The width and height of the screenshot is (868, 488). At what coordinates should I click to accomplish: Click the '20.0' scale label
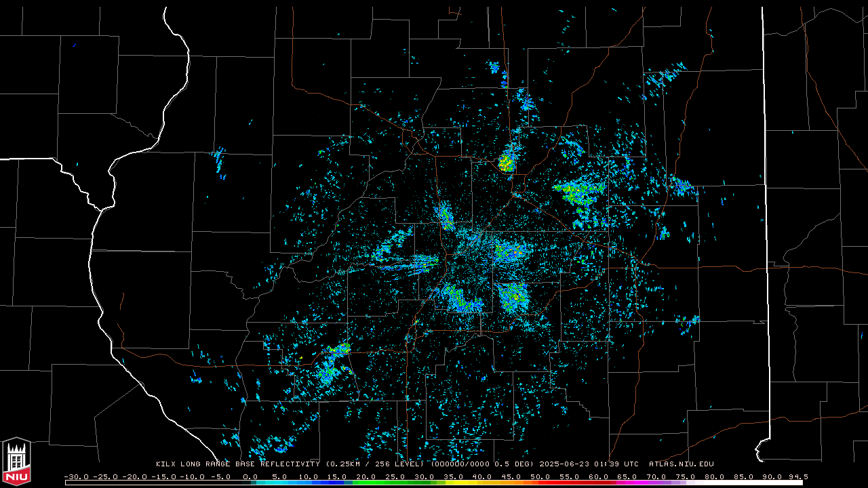(x=366, y=477)
